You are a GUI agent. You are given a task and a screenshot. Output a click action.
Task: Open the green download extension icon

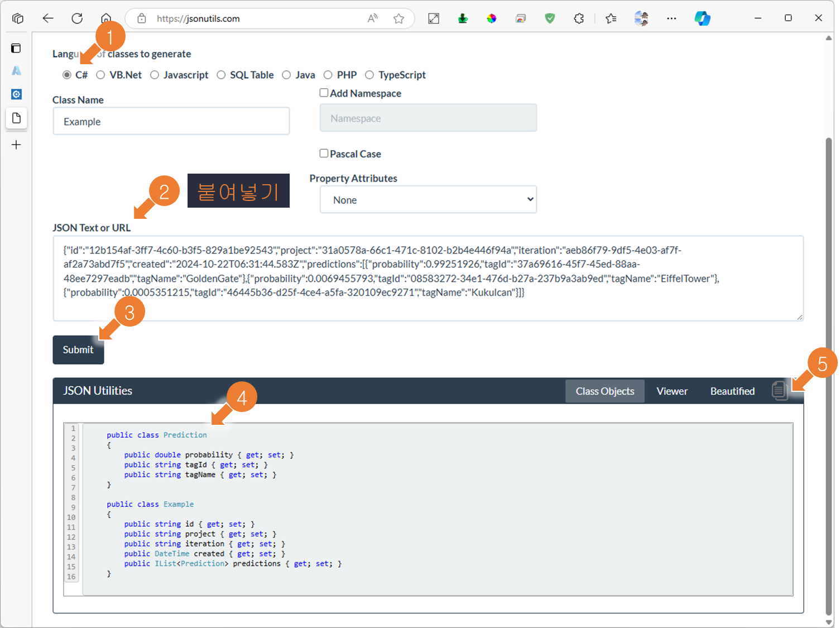(463, 18)
